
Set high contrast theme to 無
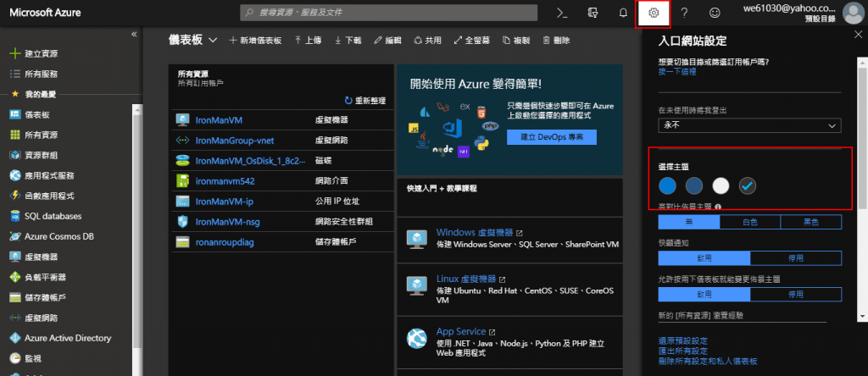click(x=688, y=222)
